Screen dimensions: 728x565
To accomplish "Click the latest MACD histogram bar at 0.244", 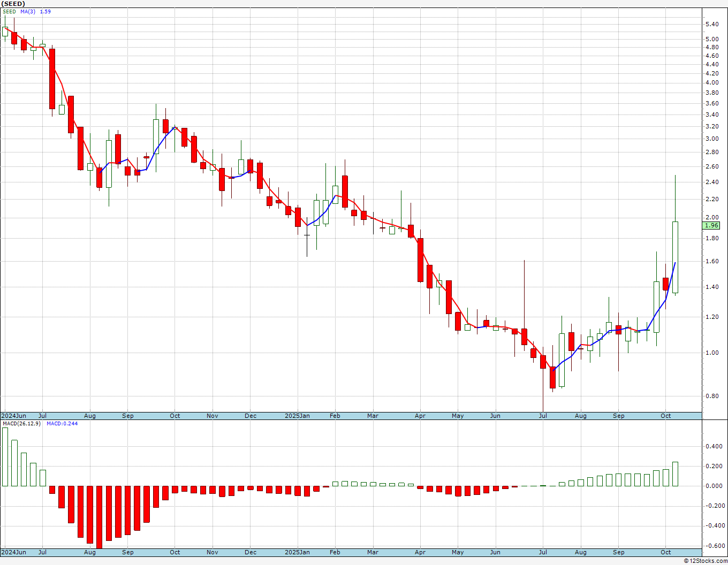I will [676, 474].
